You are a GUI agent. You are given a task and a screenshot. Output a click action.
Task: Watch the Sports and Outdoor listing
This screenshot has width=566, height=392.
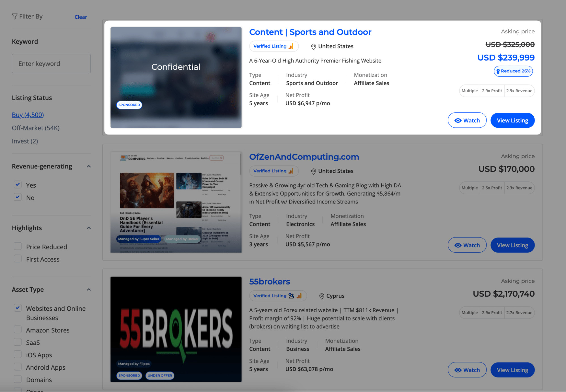coord(467,120)
